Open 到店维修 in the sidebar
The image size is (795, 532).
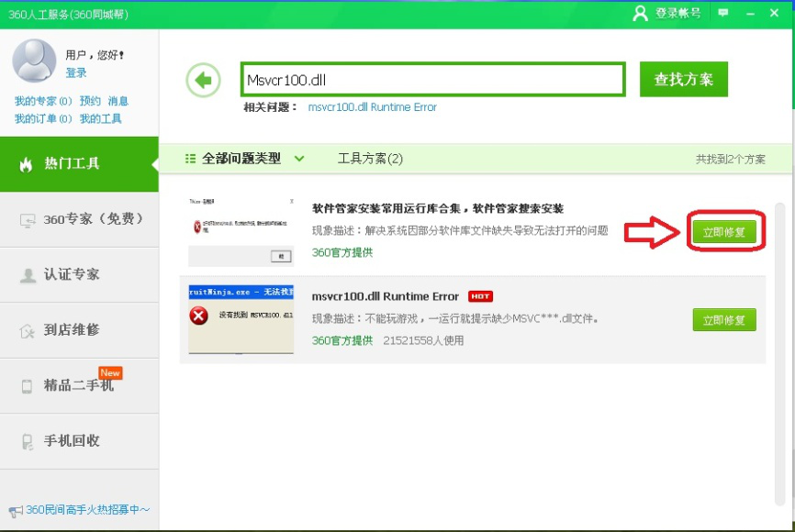click(x=79, y=330)
